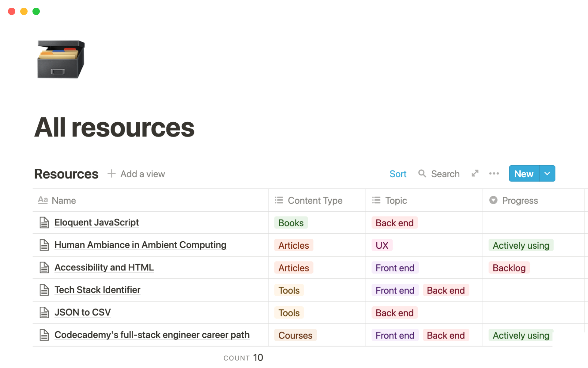Click the page icon next to JSON to CSV
The height and width of the screenshot is (368, 588).
click(44, 312)
